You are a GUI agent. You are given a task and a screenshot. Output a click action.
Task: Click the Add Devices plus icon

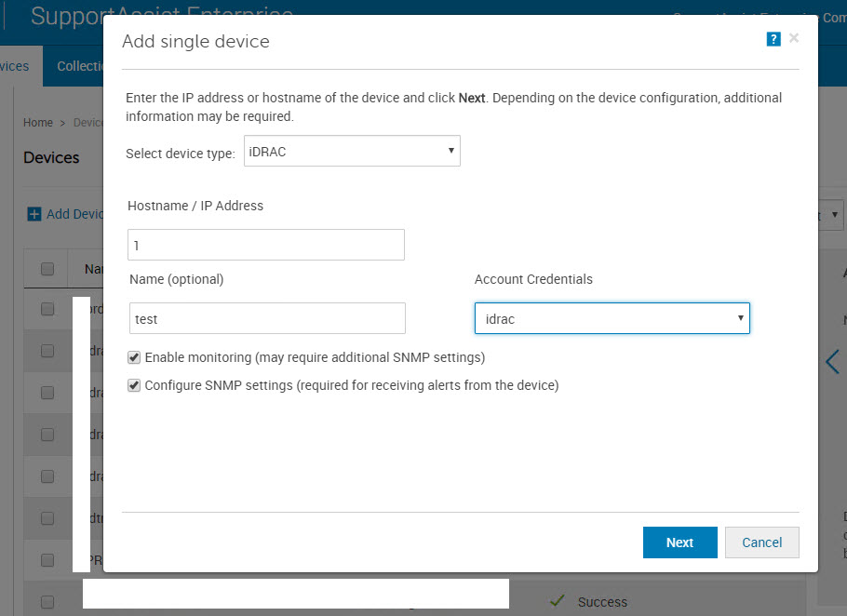coord(34,214)
